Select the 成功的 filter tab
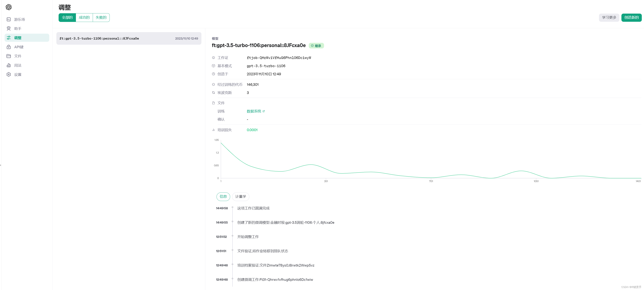The image size is (644, 290). pyautogui.click(x=84, y=17)
